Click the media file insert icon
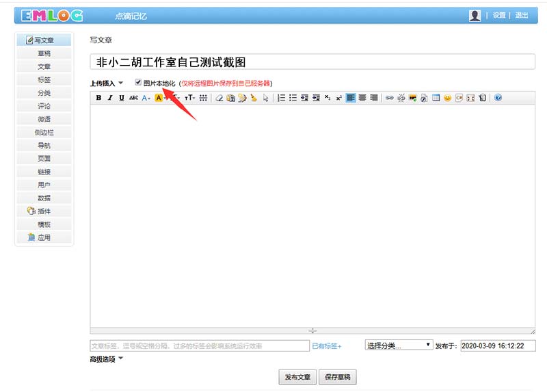Image resolution: width=547 pixels, height=392 pixels. pyautogui.click(x=424, y=98)
